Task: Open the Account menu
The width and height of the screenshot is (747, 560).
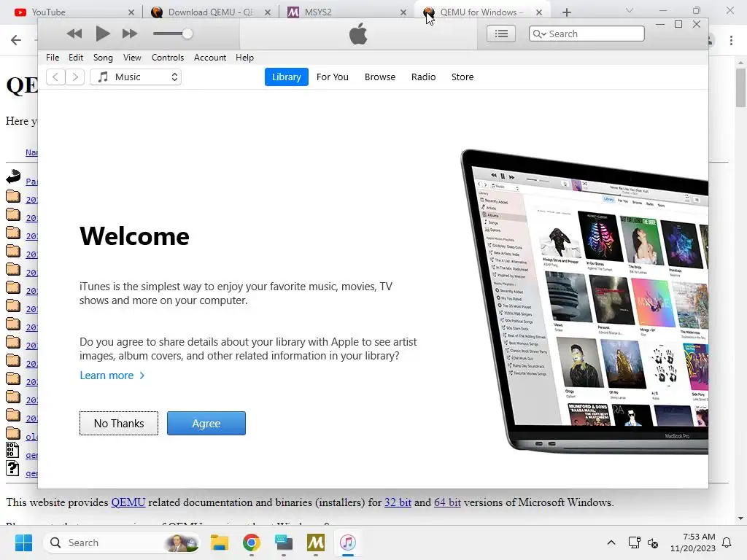Action: pyautogui.click(x=210, y=58)
